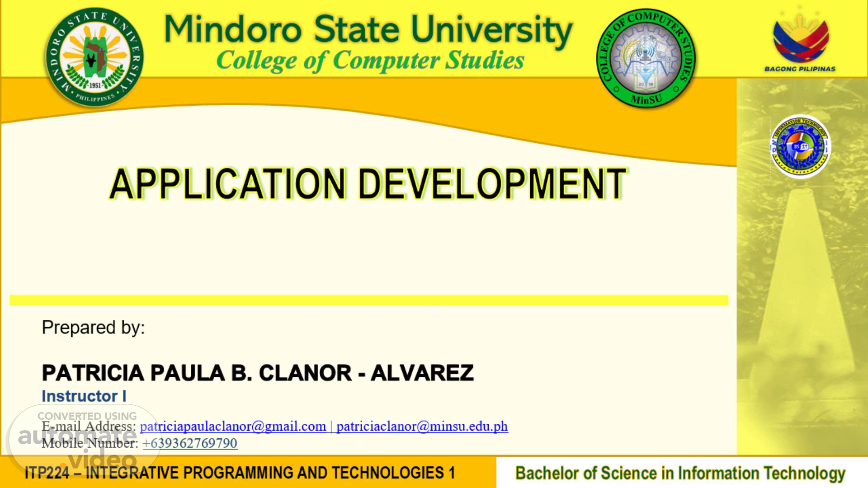Click the E-mail Address label

tap(89, 426)
